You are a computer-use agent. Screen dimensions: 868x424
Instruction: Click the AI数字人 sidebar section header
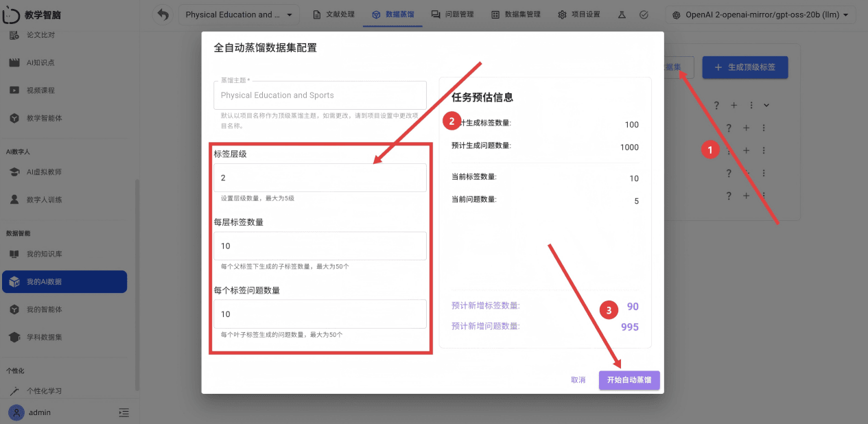coord(18,151)
